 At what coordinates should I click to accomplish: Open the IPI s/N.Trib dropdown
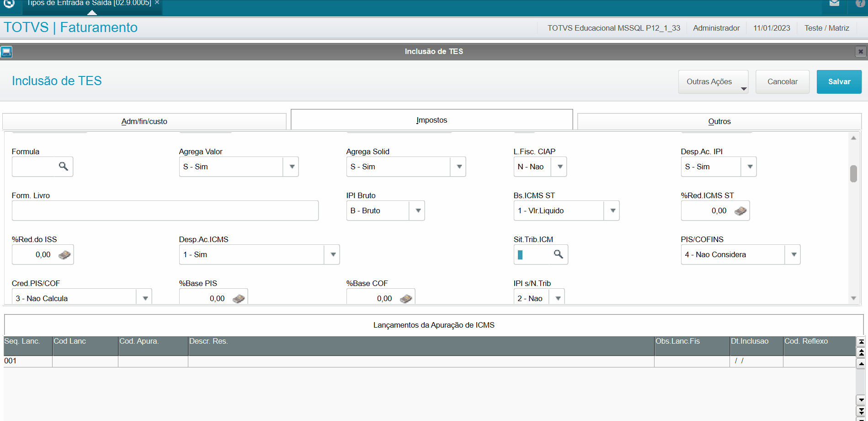[557, 297]
